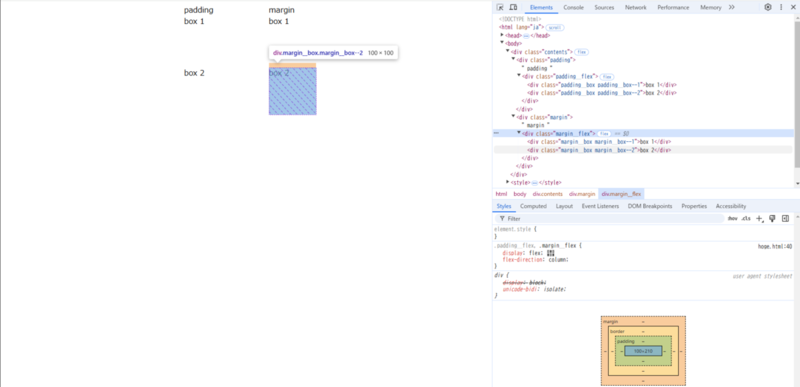Open the rendering emulation paintbrush icon

click(x=772, y=218)
